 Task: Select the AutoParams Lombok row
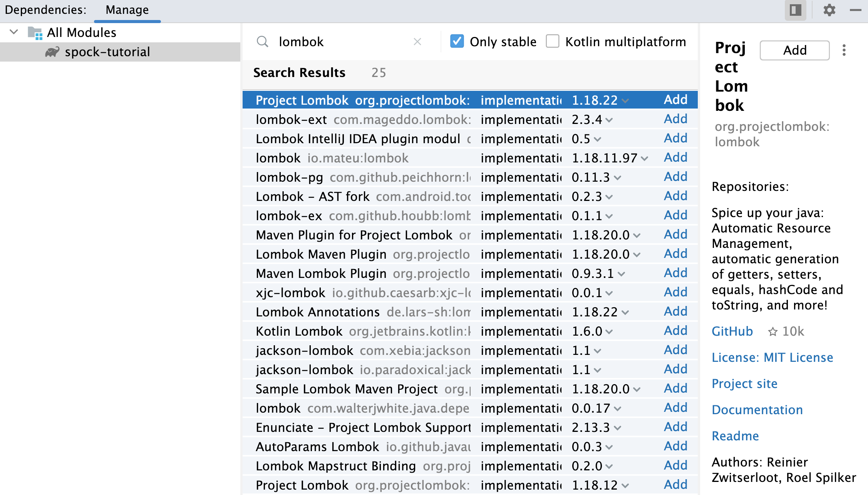[x=470, y=447]
